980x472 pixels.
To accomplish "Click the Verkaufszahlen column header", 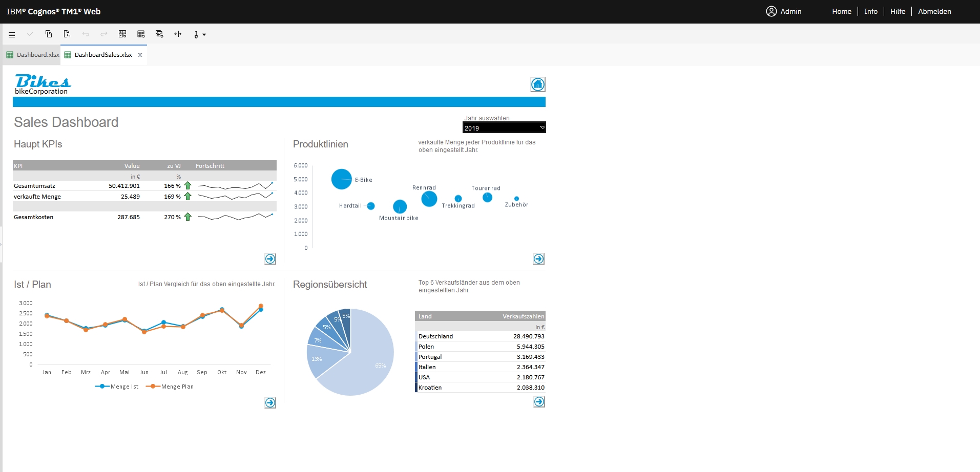I will pyautogui.click(x=524, y=316).
